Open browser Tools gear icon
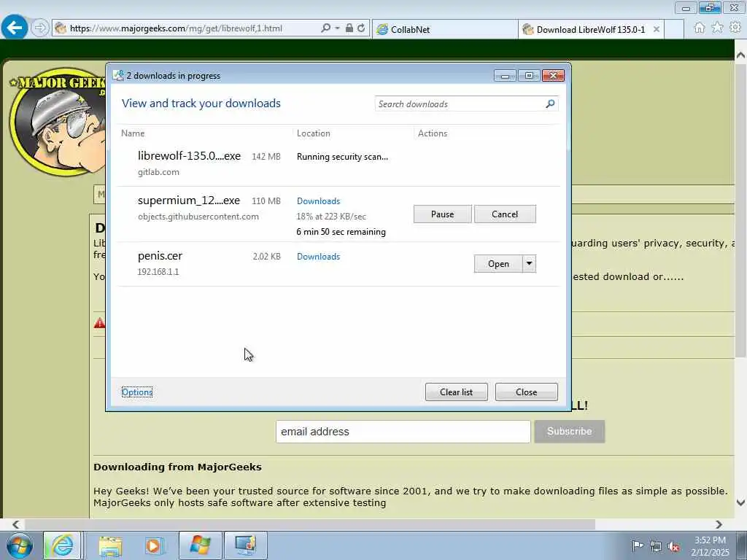This screenshot has width=747, height=560. coord(735,28)
